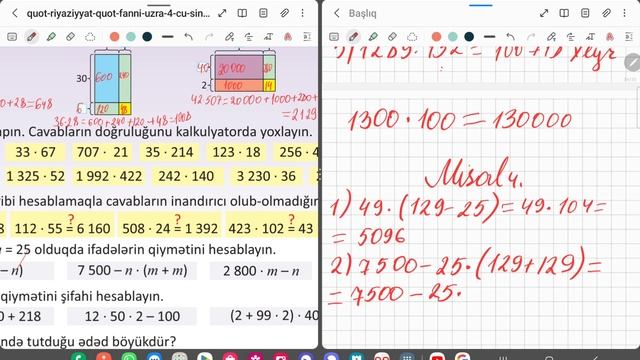Open YouTube from the taskbar
The image size is (640, 360).
pyautogui.click(x=437, y=356)
